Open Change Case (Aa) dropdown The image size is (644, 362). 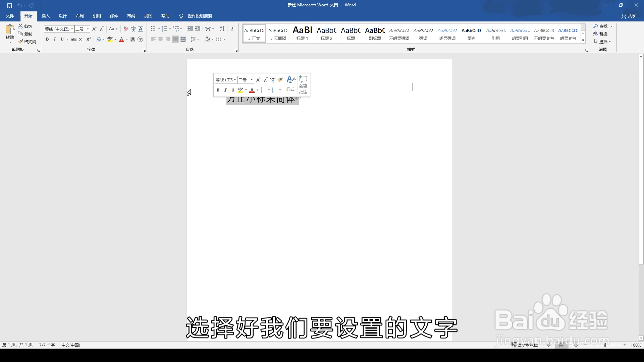point(113,29)
